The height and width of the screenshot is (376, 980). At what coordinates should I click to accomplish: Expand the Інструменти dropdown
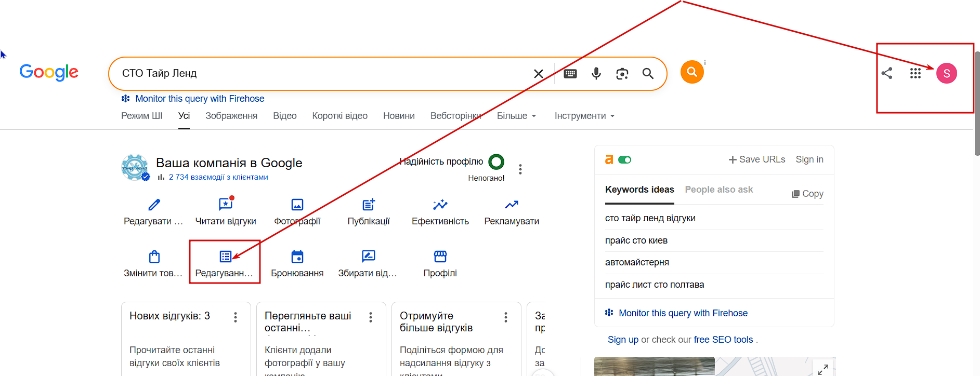tap(585, 116)
